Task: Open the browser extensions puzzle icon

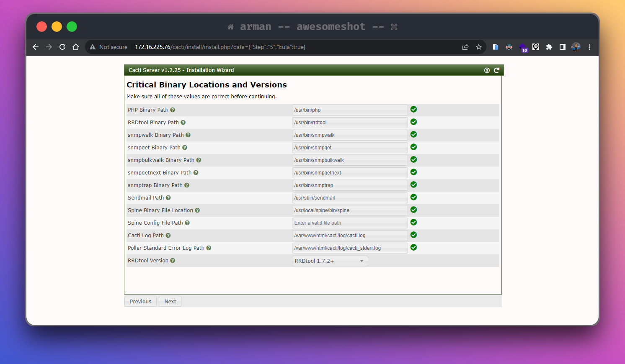Action: (x=549, y=47)
